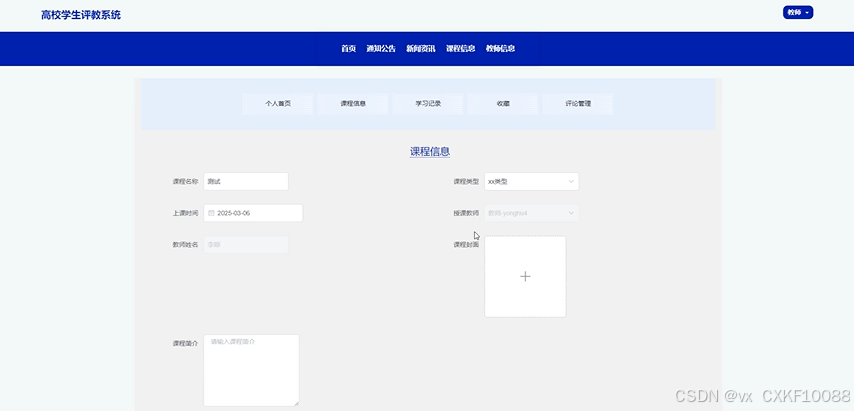Image resolution: width=854 pixels, height=411 pixels.
Task: Open 通知公告 in the navigation bar
Action: (x=381, y=49)
